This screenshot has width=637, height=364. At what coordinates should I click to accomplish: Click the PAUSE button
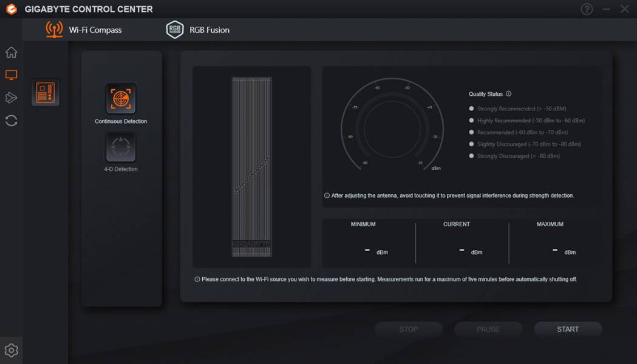click(488, 329)
